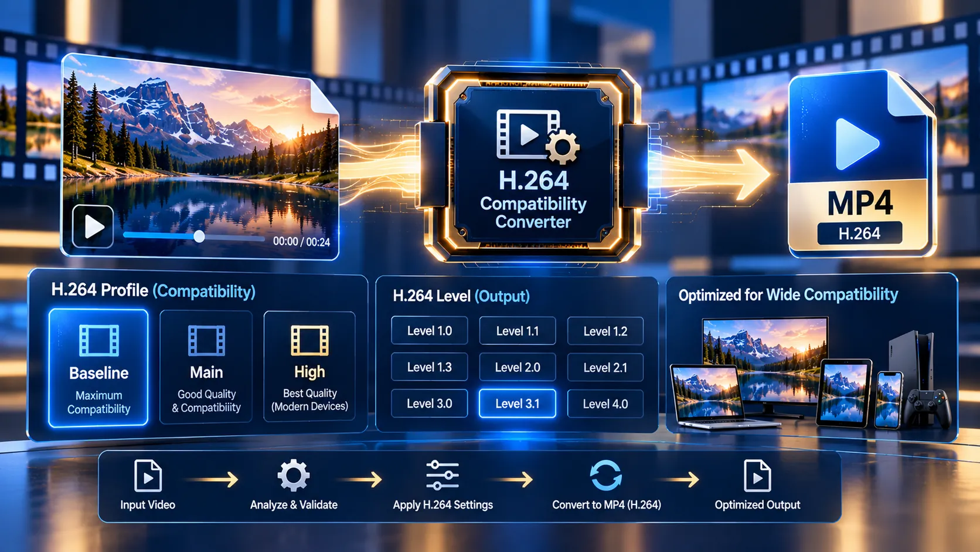Click the H.264 Profile (Compatibility) heading

click(154, 290)
